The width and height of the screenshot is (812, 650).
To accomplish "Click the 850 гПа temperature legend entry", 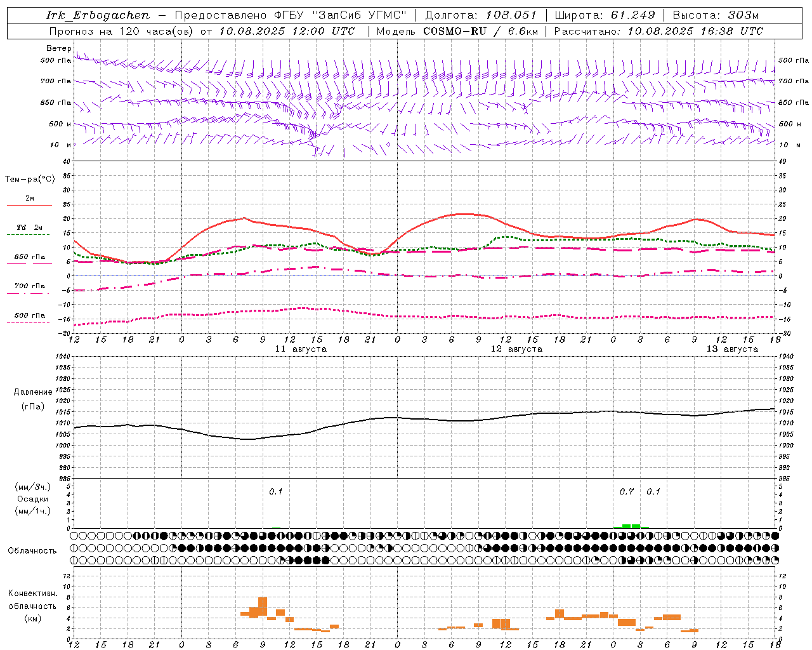I will pos(29,257).
